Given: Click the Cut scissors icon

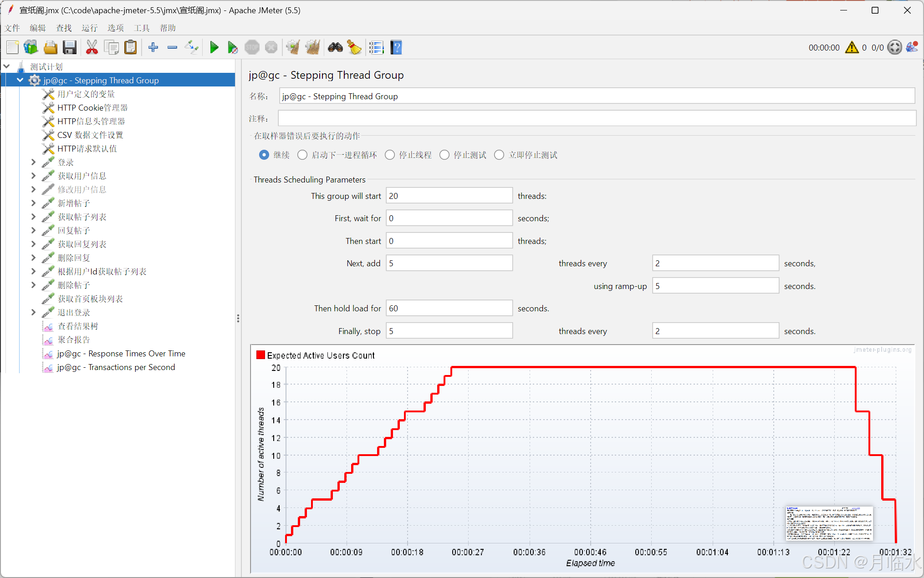Looking at the screenshot, I should tap(92, 47).
